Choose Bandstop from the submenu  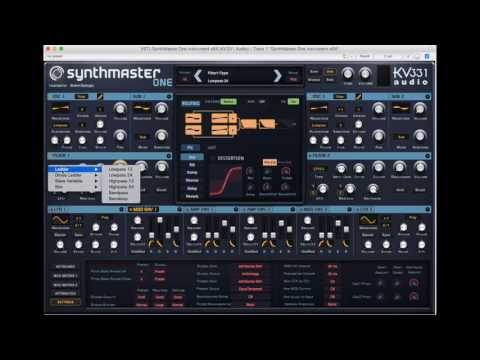point(121,199)
